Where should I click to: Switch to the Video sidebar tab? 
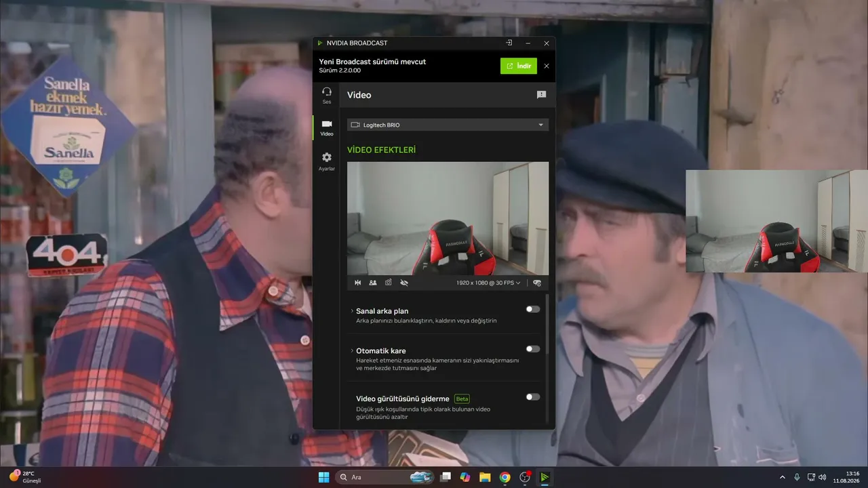point(327,127)
